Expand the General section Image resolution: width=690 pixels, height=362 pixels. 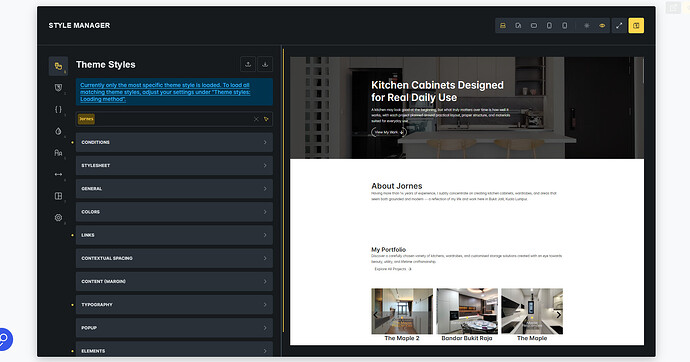point(174,189)
